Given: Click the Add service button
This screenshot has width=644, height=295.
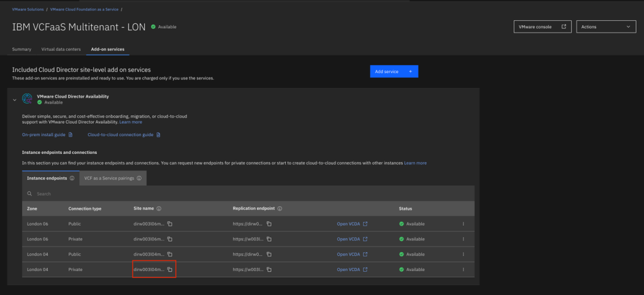Looking at the screenshot, I should click(393, 72).
